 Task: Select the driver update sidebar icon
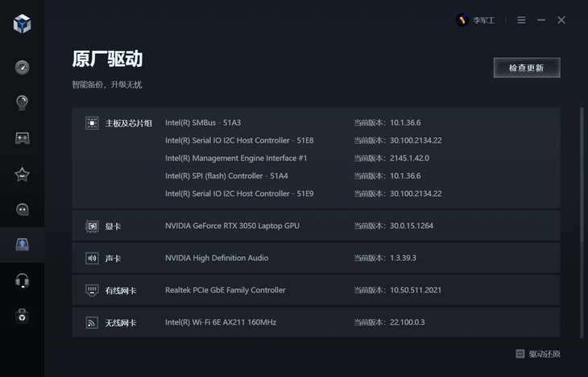(x=22, y=245)
